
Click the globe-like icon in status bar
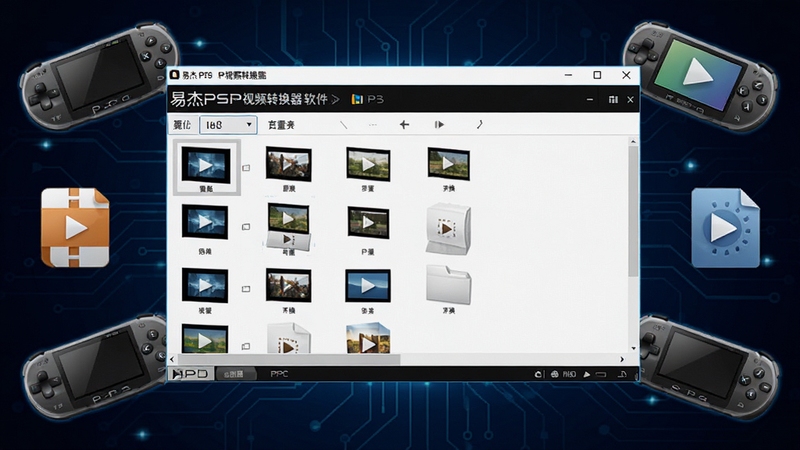click(555, 374)
